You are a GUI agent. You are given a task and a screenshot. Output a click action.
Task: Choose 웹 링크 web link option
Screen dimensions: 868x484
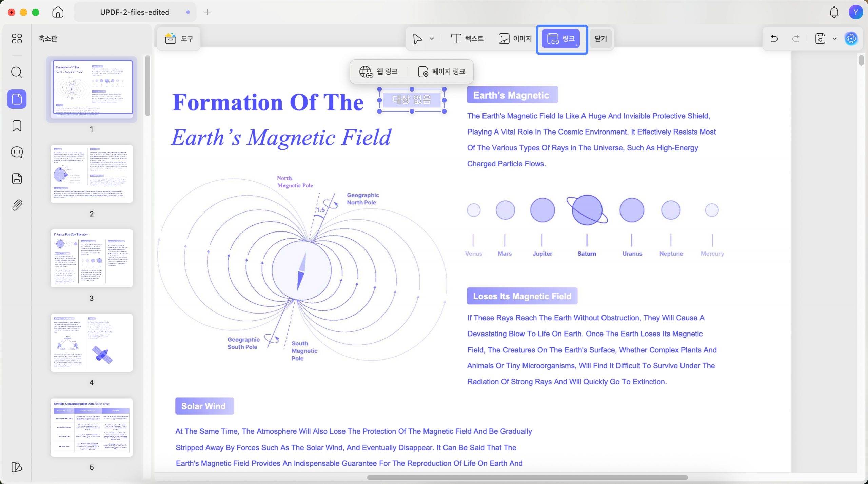(x=378, y=72)
